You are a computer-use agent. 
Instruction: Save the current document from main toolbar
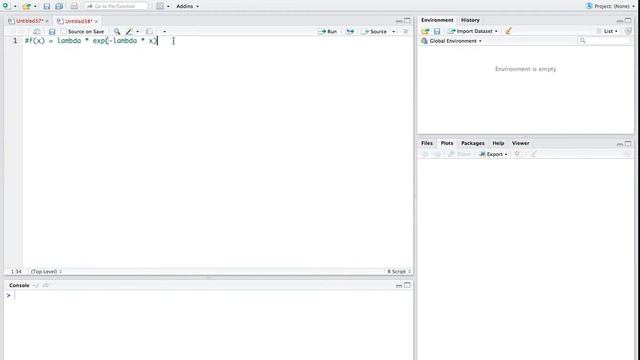(x=47, y=7)
